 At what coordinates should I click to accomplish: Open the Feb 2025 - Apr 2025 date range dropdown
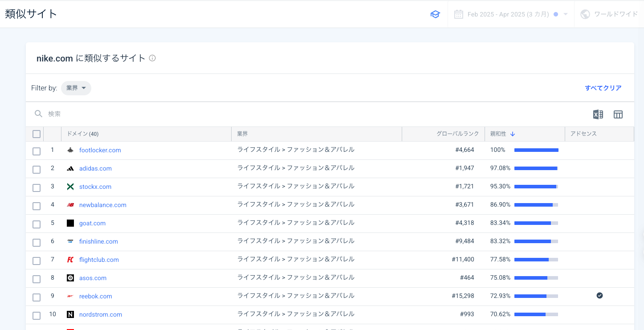(x=511, y=14)
